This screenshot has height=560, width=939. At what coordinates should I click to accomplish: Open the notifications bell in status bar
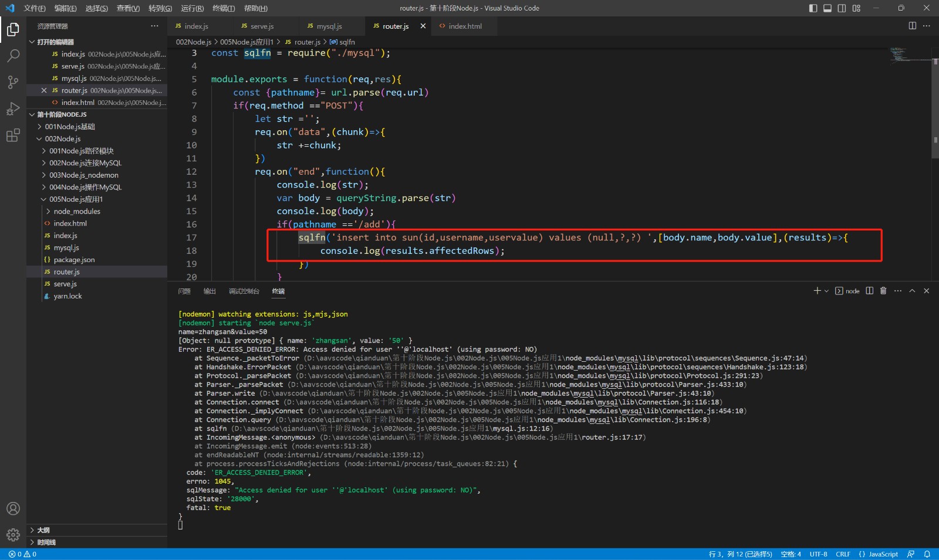tap(927, 554)
